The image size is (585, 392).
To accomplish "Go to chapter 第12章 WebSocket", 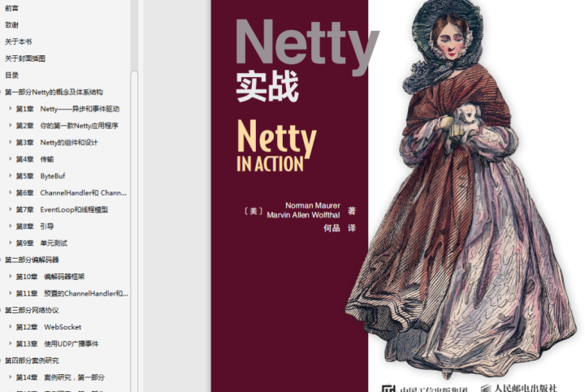I will (49, 327).
